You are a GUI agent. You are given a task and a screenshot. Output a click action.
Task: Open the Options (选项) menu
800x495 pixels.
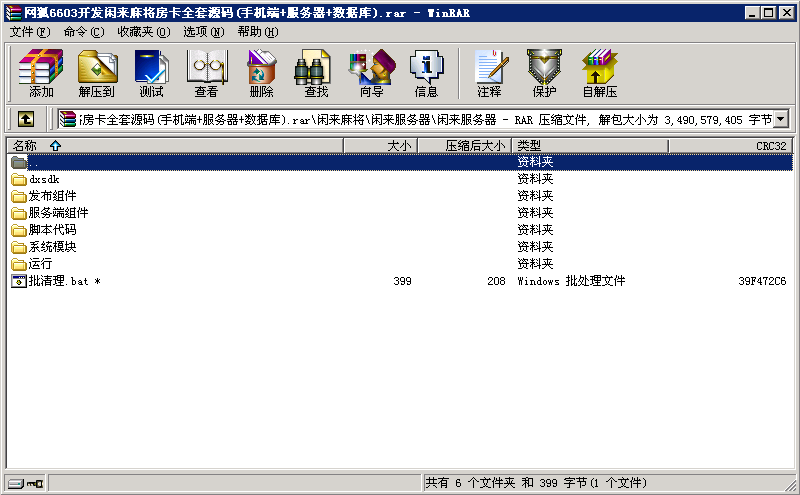point(203,32)
